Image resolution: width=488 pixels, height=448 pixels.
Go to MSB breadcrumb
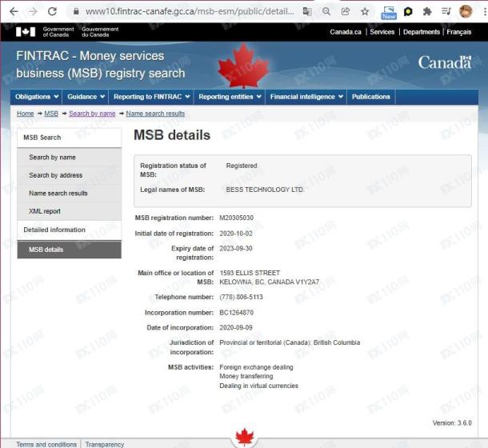click(51, 114)
